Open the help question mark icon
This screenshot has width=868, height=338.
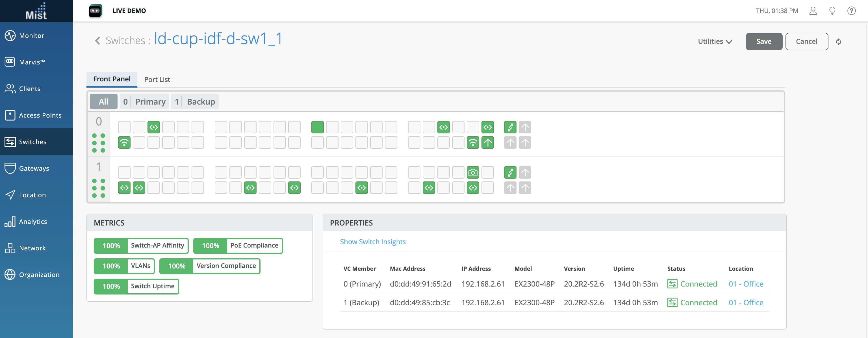point(851,11)
